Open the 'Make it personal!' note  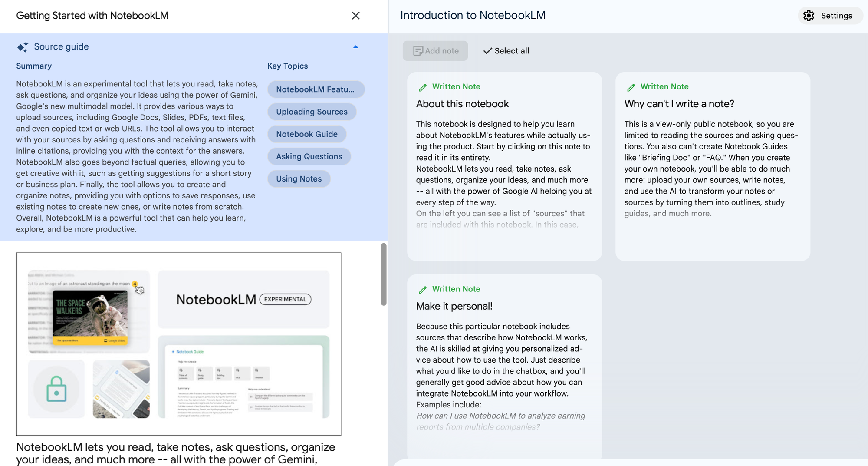pos(504,367)
